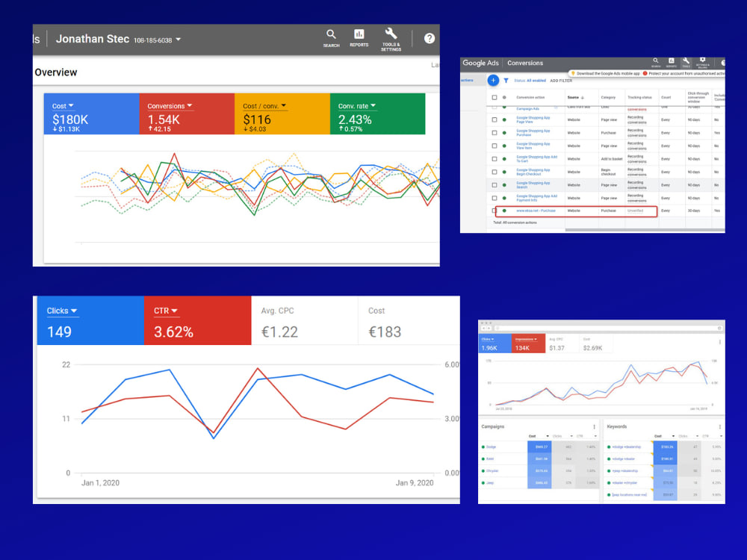The height and width of the screenshot is (560, 747).
Task: Click the blue plus new conversion button
Action: 493,81
